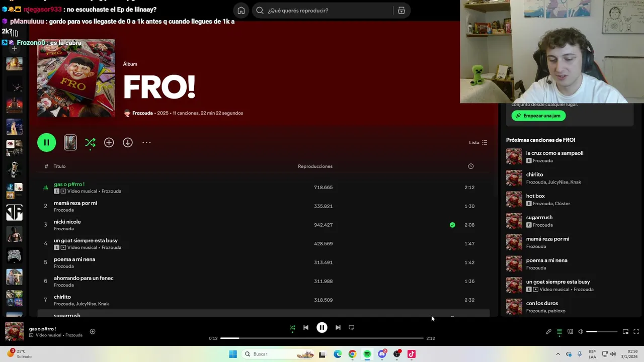Download the FRO! album
Viewport: 644px width, 362px height.
click(128, 143)
